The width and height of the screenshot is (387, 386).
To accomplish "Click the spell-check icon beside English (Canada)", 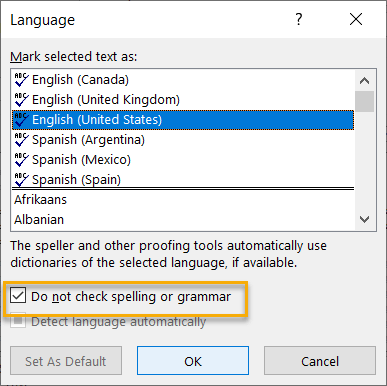I will click(21, 80).
